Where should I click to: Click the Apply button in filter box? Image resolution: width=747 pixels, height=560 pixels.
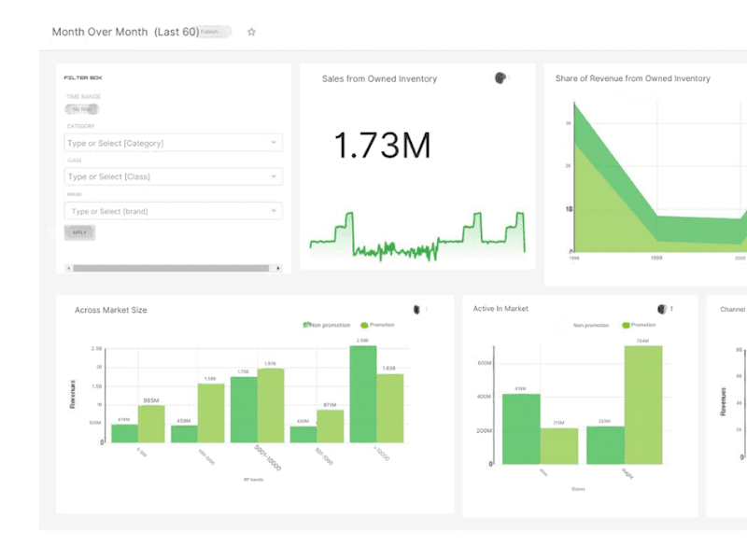(79, 232)
